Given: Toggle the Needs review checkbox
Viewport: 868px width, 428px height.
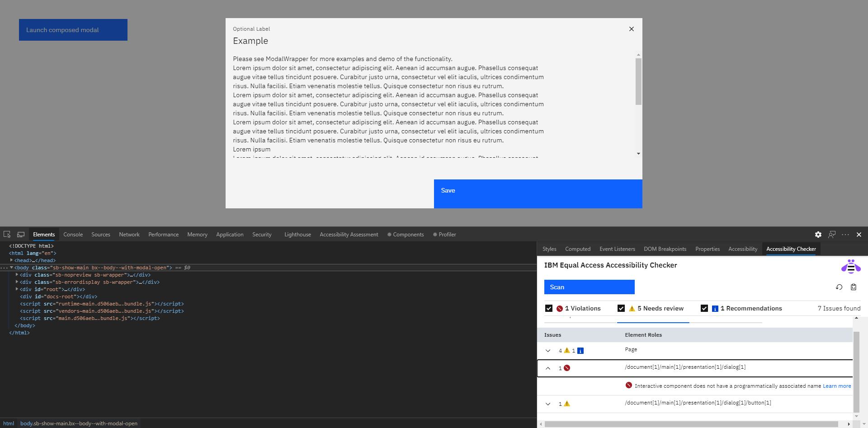Looking at the screenshot, I should click(x=621, y=308).
